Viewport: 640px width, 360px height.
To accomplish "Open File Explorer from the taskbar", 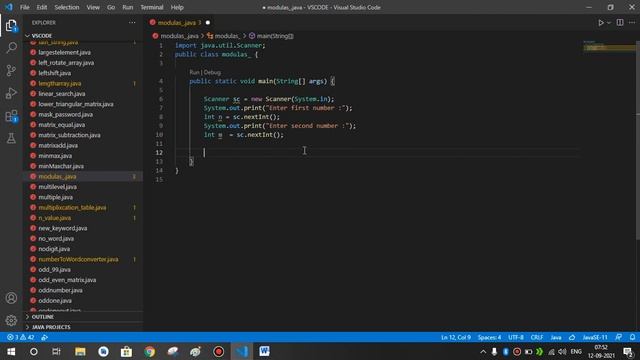I will click(x=80, y=351).
